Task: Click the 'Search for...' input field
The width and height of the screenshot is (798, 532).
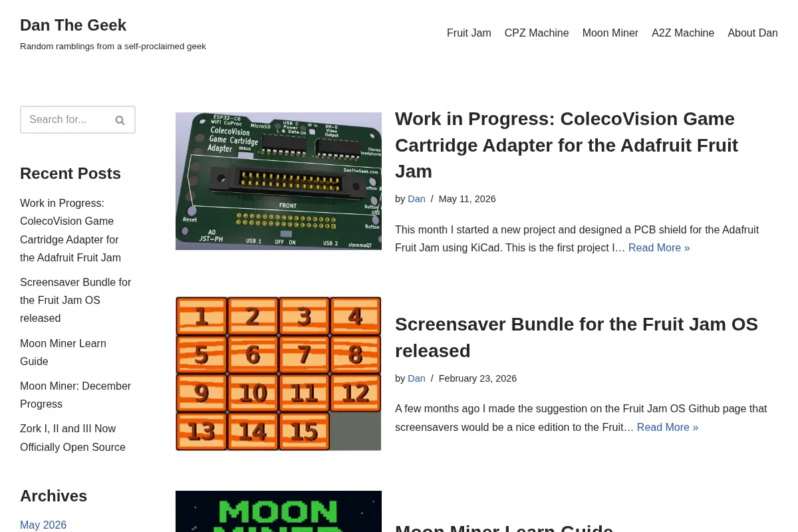Action: [78, 120]
